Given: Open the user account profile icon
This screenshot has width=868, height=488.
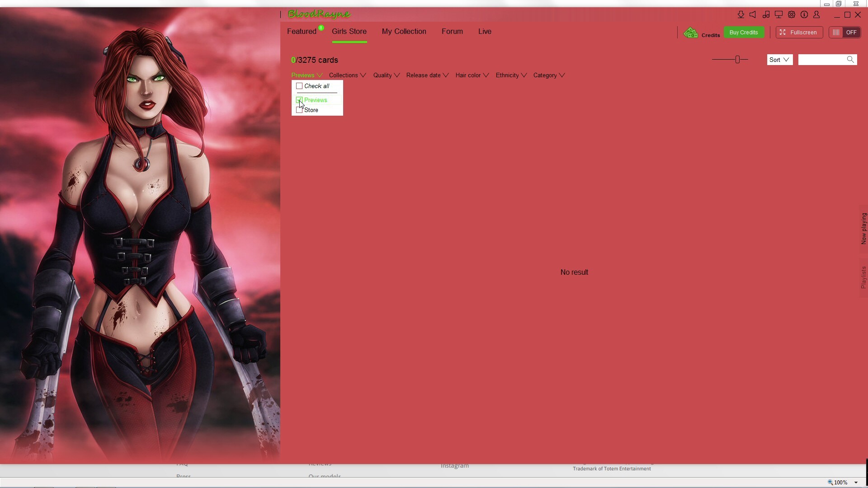Looking at the screenshot, I should pyautogui.click(x=816, y=14).
